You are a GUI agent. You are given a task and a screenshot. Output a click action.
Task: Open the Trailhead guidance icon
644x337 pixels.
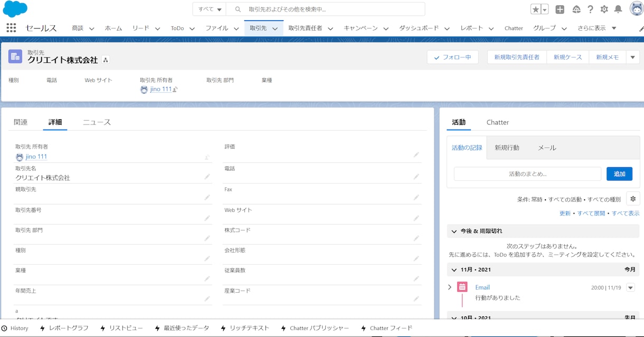point(576,9)
